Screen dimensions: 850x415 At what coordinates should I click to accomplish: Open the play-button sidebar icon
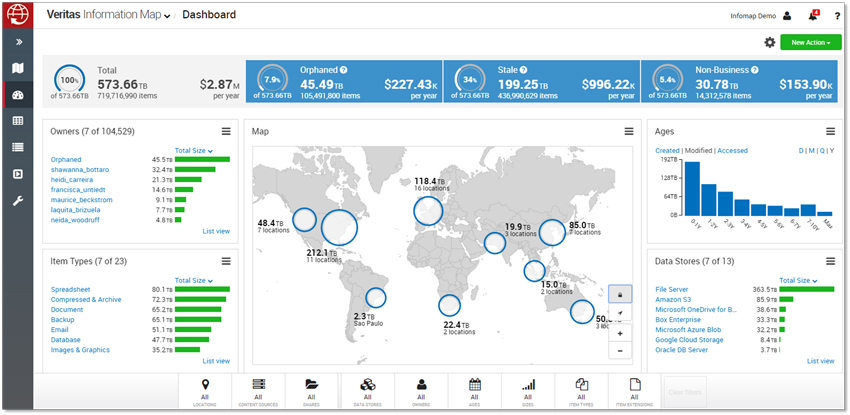pyautogui.click(x=18, y=174)
